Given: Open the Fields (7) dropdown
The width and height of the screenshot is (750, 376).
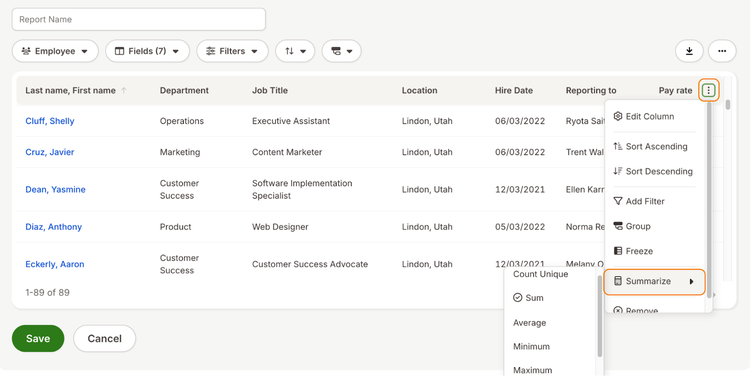Looking at the screenshot, I should coord(147,51).
